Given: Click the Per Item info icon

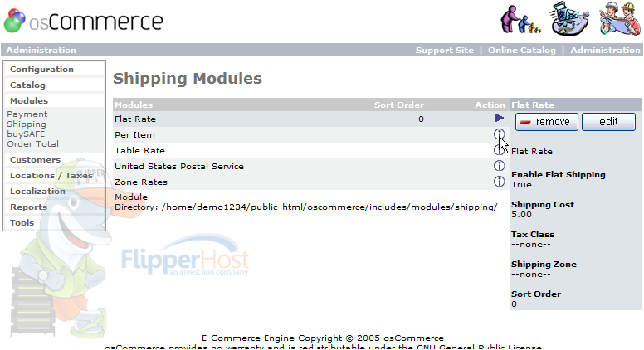Looking at the screenshot, I should click(x=499, y=134).
